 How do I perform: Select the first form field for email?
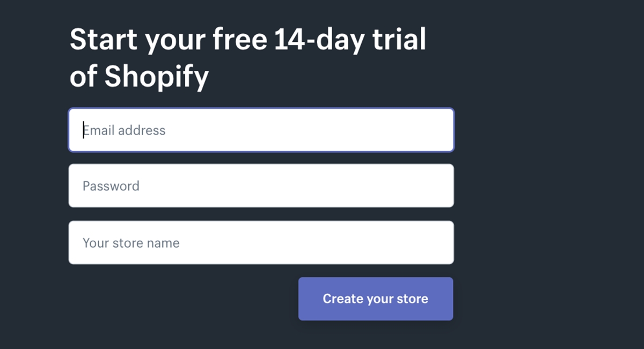(x=261, y=130)
